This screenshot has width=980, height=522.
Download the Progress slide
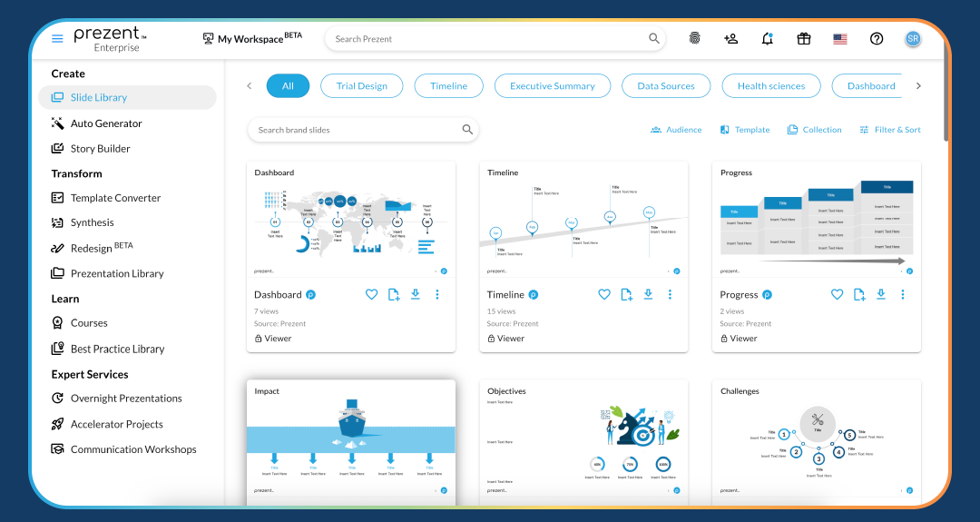(x=880, y=294)
